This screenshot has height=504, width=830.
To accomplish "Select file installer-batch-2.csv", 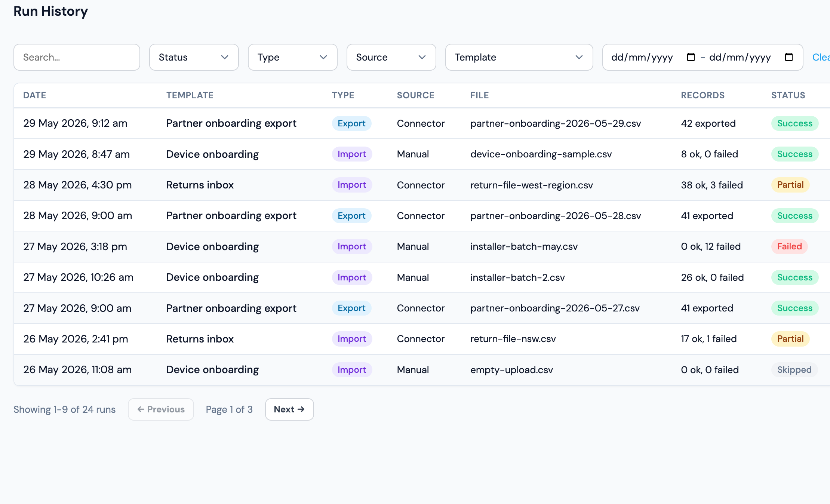I will (x=517, y=277).
